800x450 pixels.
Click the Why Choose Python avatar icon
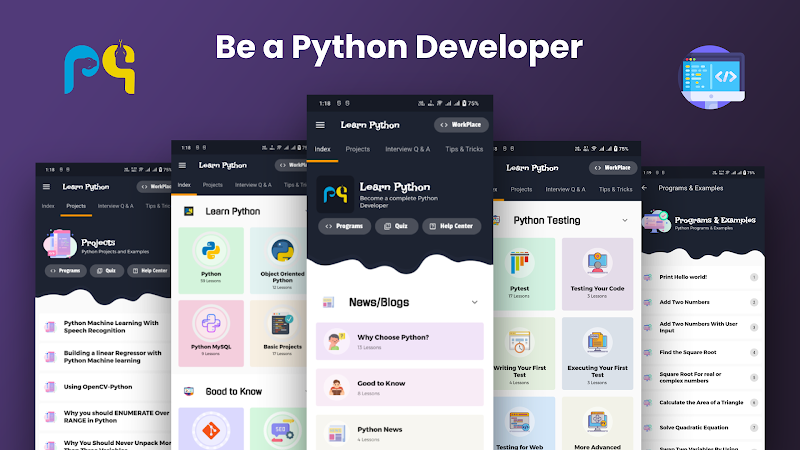coord(336,341)
